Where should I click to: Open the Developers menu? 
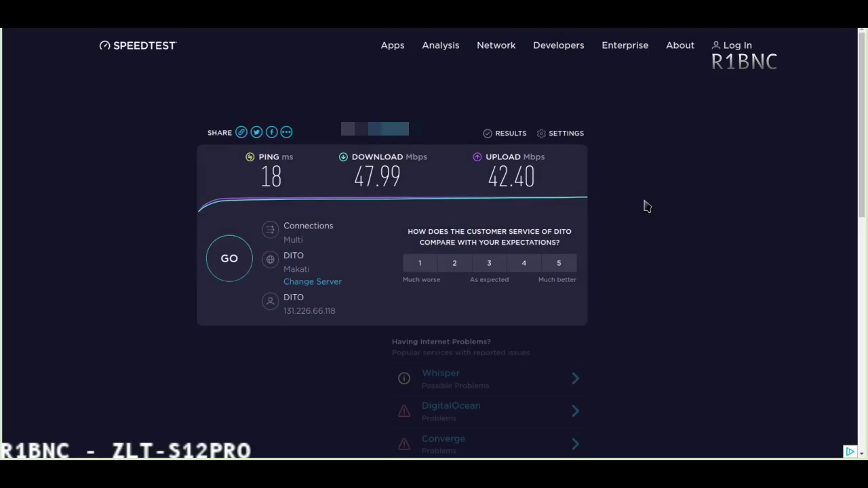tap(559, 45)
